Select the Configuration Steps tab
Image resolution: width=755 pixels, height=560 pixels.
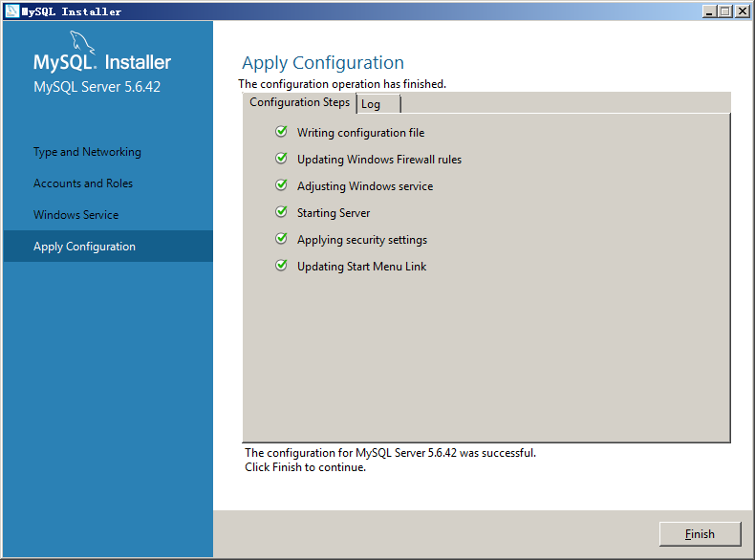(299, 102)
